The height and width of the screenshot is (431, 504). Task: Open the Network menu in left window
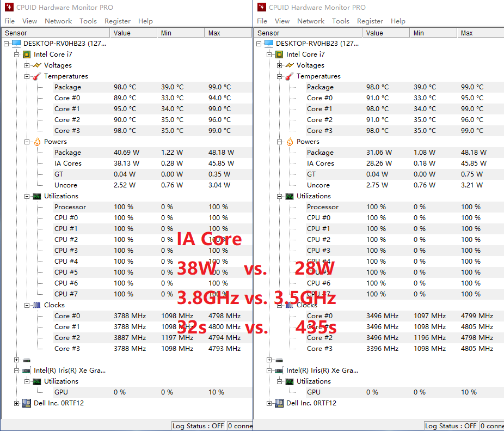(58, 21)
